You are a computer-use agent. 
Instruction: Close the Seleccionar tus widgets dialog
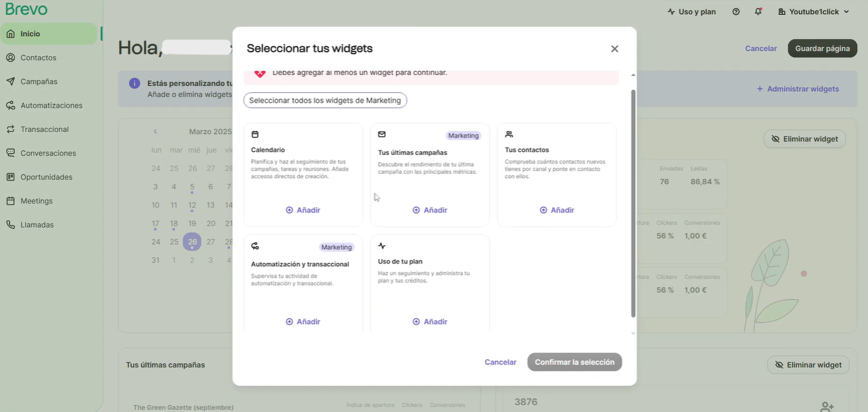pos(614,48)
